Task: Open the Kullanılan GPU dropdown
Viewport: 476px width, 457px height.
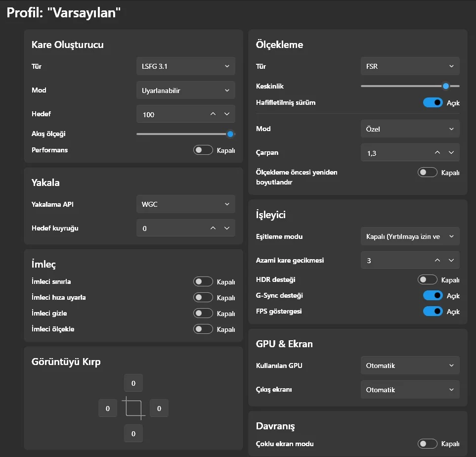Action: pos(410,366)
